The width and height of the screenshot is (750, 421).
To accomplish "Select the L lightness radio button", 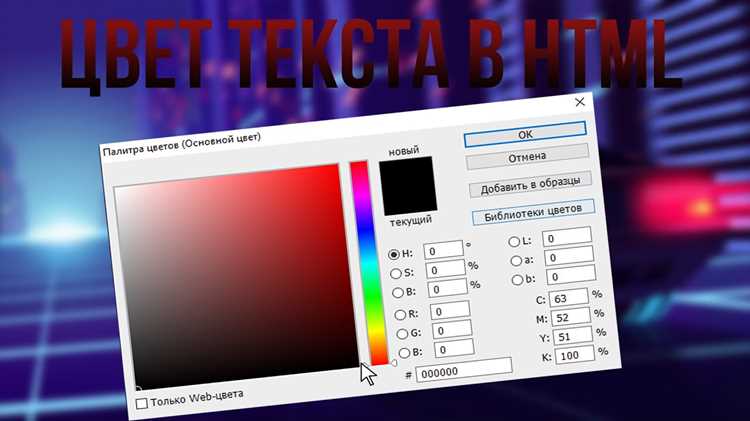I will [x=514, y=242].
